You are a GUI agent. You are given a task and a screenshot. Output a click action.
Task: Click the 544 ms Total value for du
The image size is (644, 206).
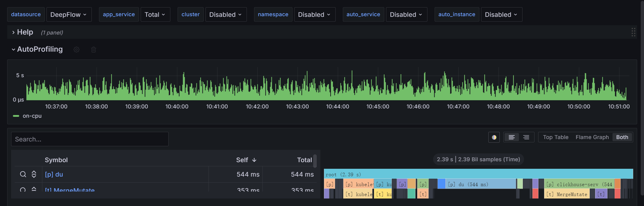pos(302,174)
